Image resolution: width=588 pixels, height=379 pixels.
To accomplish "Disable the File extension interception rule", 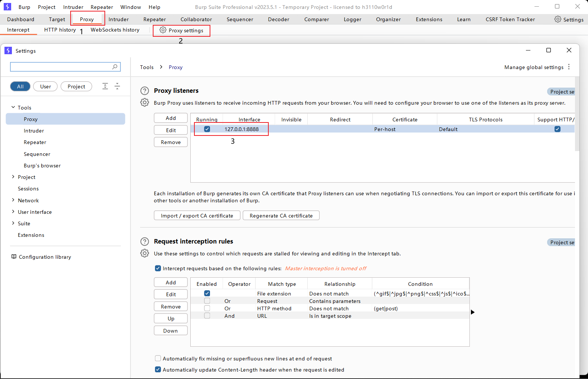I will tap(207, 293).
